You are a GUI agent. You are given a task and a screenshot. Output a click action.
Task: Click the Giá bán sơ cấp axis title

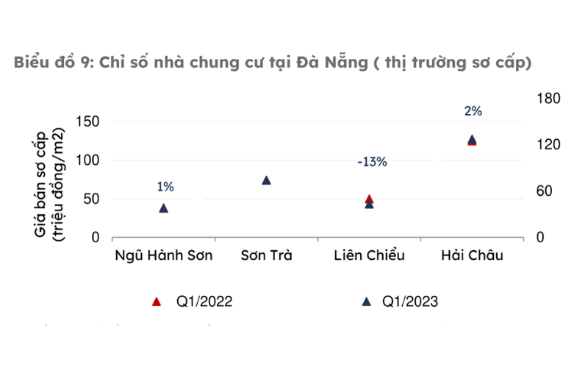(x=49, y=185)
